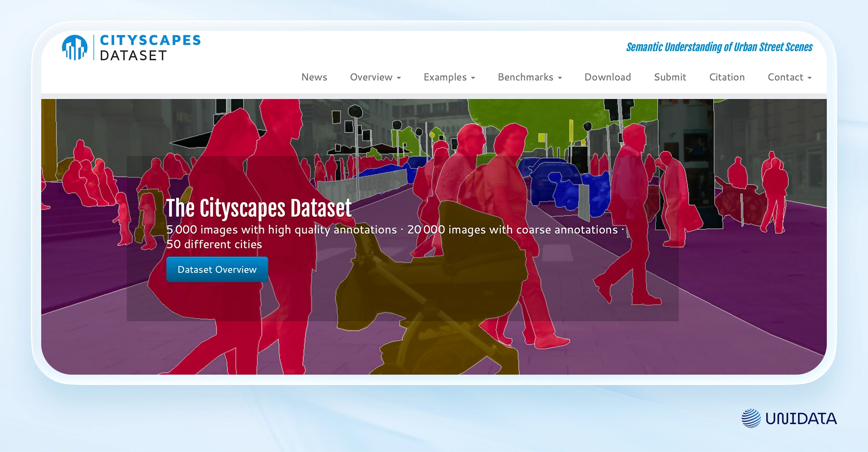This screenshot has width=868, height=452.
Task: Click the Semantic Understanding of Urban Street Scenes tagline
Action: [x=719, y=47]
